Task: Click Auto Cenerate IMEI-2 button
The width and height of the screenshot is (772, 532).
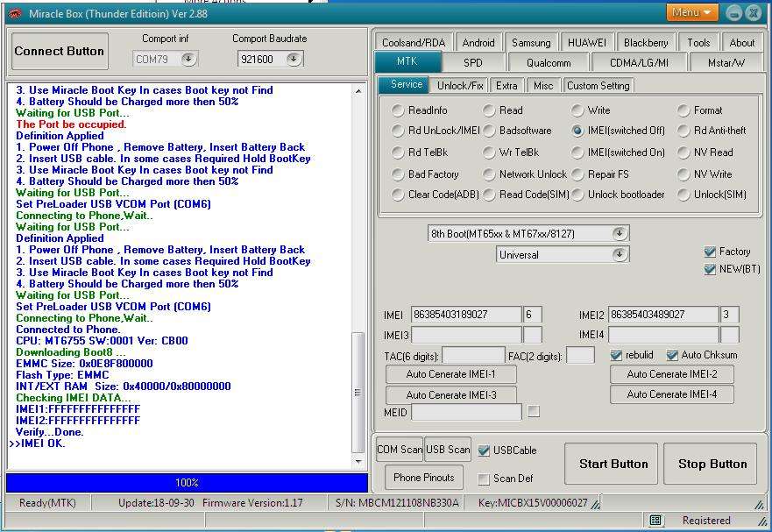Action: 672,374
